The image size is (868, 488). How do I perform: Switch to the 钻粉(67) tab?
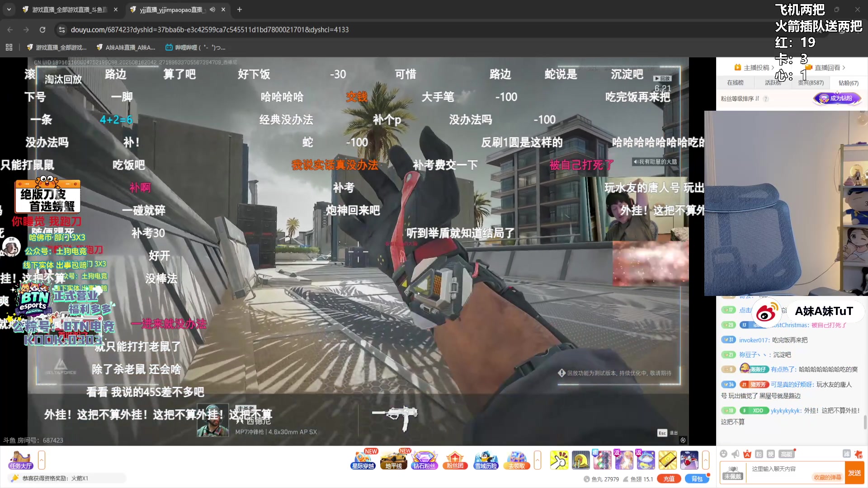(x=849, y=83)
